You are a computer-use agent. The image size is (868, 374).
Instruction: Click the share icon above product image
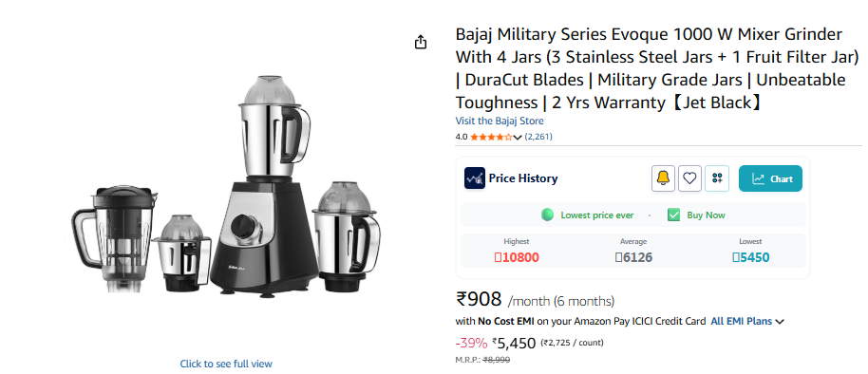click(421, 42)
